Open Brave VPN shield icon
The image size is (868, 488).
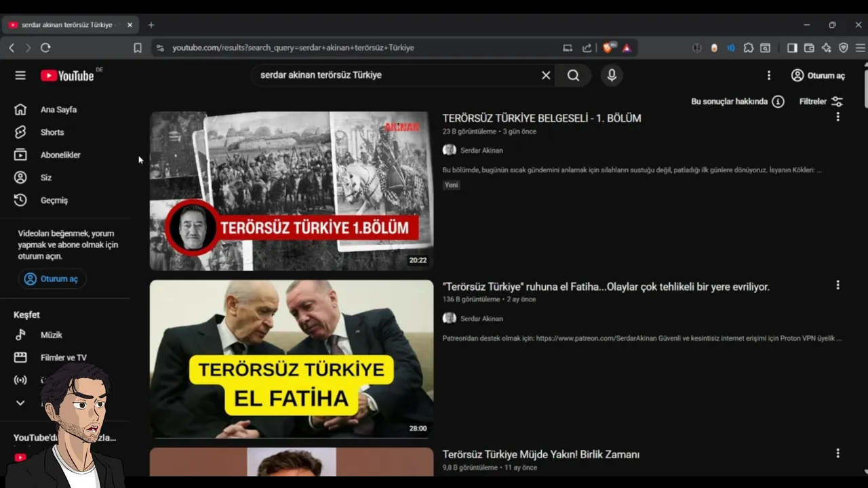pos(844,48)
